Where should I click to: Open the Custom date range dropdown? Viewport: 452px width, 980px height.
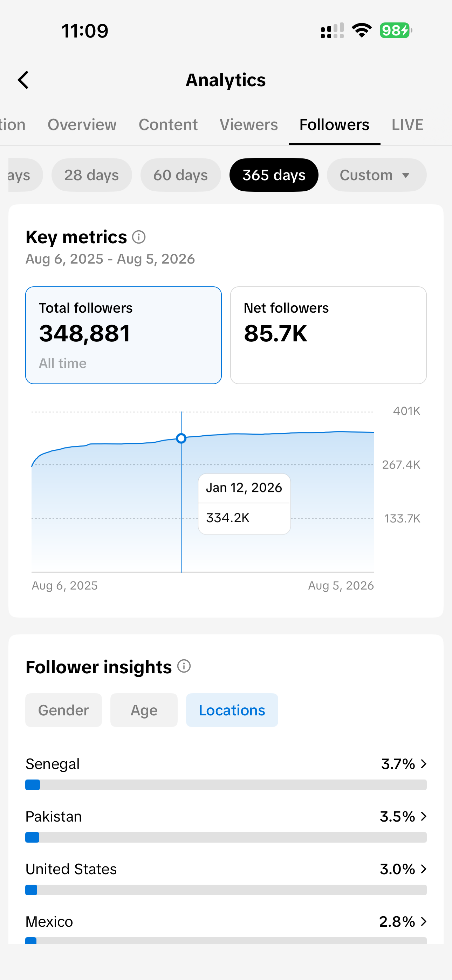click(x=377, y=175)
